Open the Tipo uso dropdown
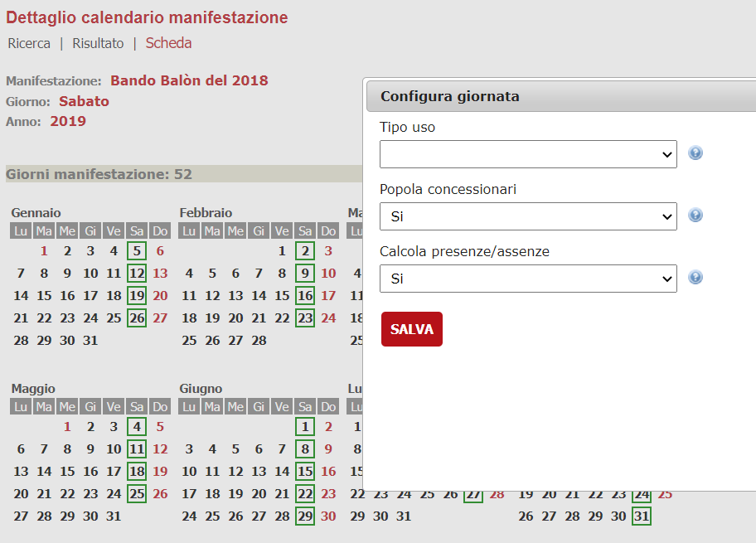Viewport: 756px width, 543px height. 527,153
